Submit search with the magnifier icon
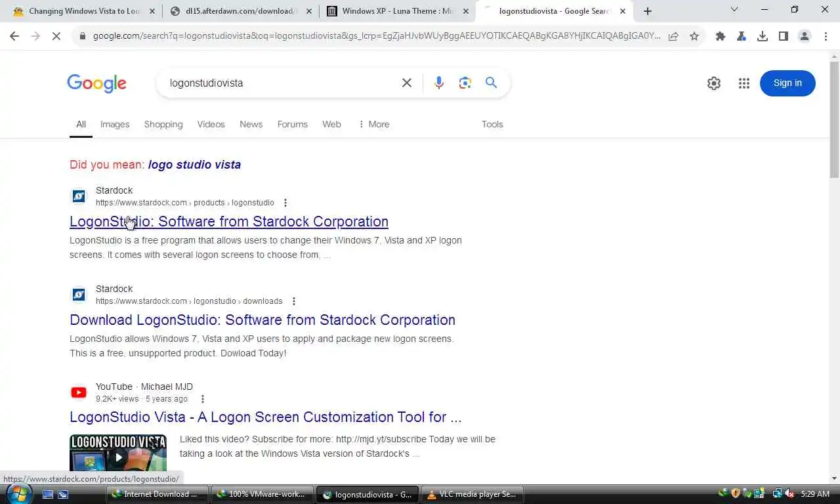 pyautogui.click(x=491, y=83)
